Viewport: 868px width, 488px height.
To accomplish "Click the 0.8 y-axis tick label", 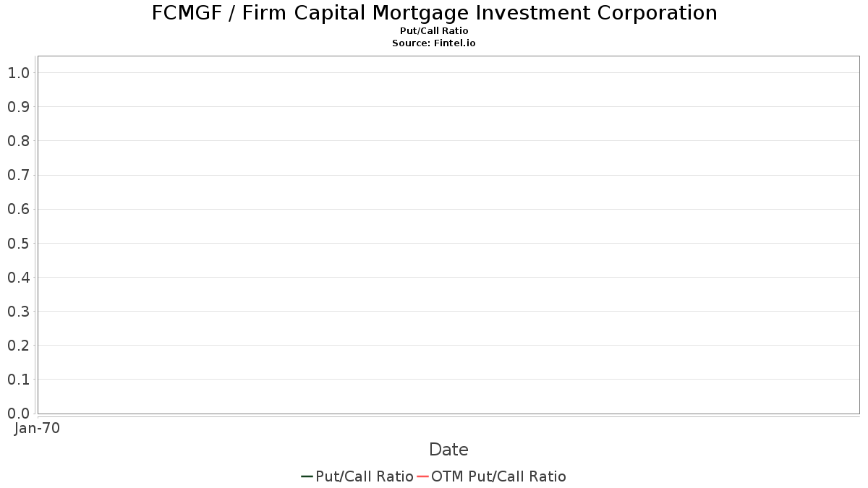I will [x=19, y=141].
